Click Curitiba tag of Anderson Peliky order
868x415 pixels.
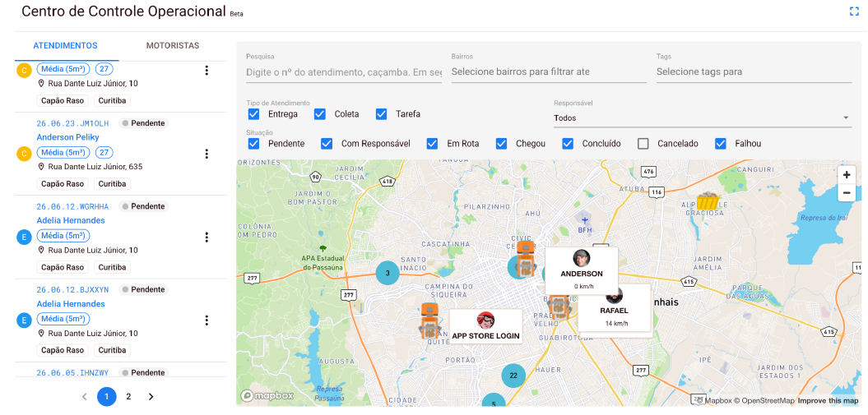[x=113, y=183]
